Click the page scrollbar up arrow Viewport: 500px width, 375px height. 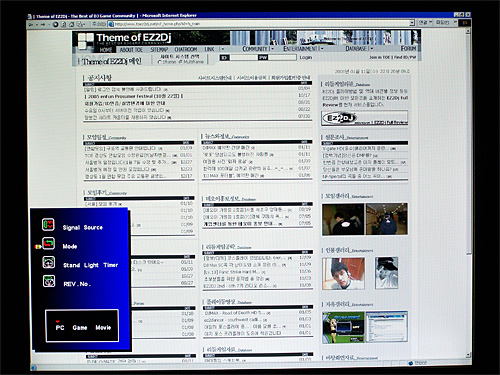pos(468,31)
